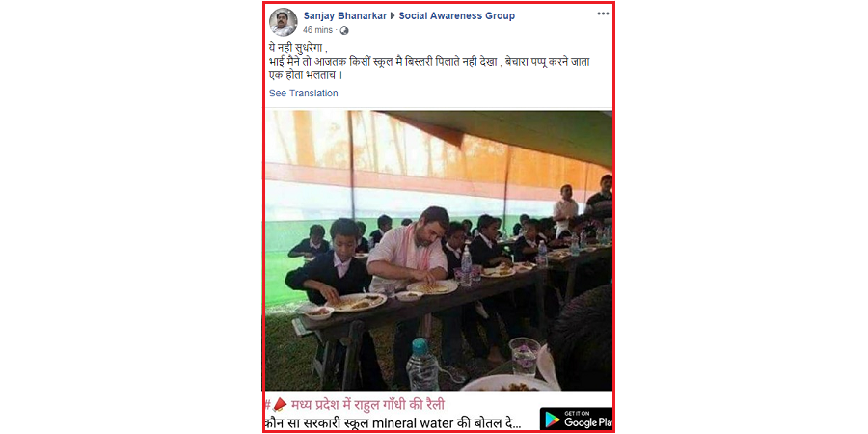
Task: Click See Translation
Action: (304, 93)
